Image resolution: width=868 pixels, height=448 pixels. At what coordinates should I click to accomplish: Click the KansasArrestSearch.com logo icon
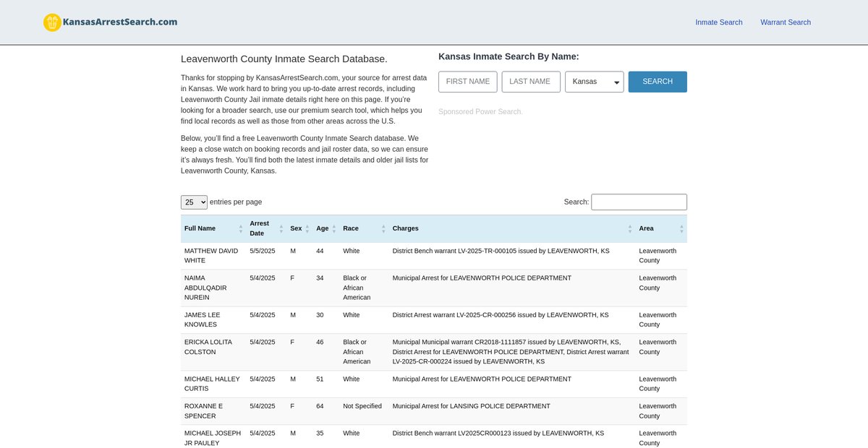click(52, 22)
